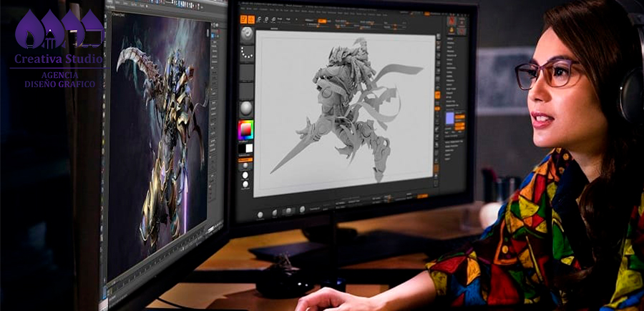644x311 pixels.
Task: Click the red tool thumbnail, top right
Action: (x=452, y=21)
